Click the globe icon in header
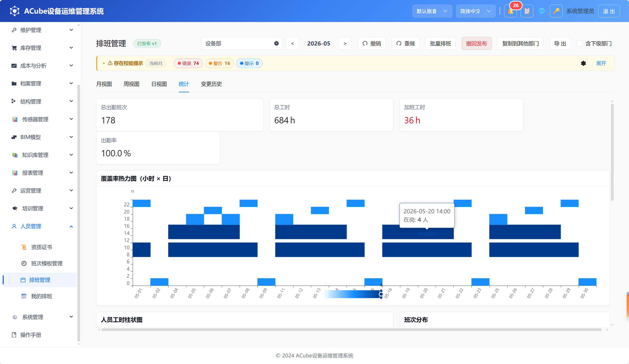Image resolution: width=629 pixels, height=364 pixels. click(541, 11)
